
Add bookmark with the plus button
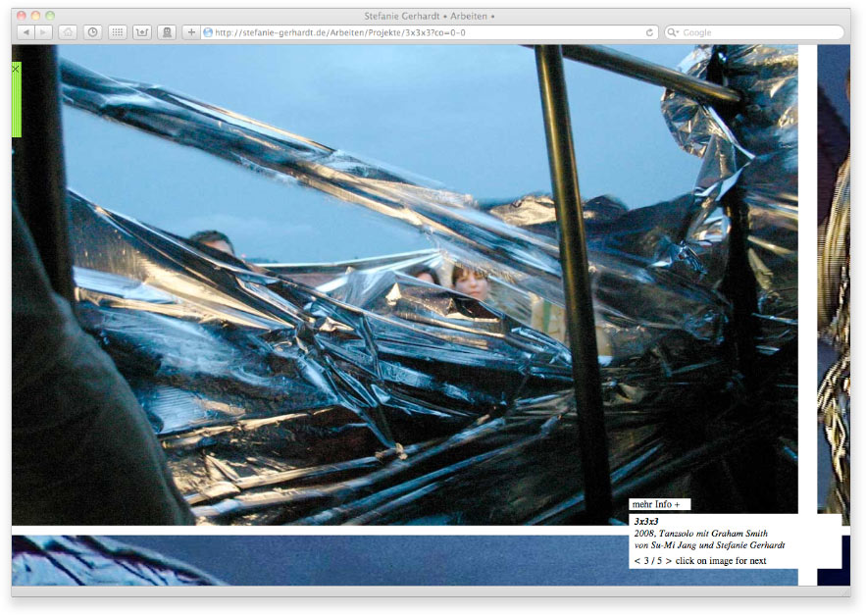click(x=191, y=32)
